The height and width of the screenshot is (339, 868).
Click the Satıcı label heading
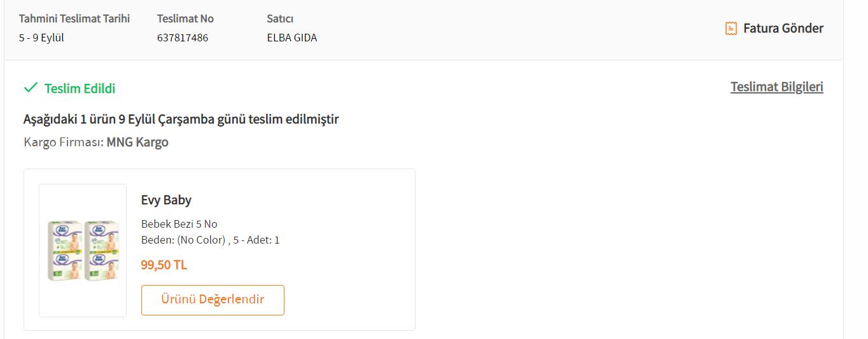(x=280, y=18)
